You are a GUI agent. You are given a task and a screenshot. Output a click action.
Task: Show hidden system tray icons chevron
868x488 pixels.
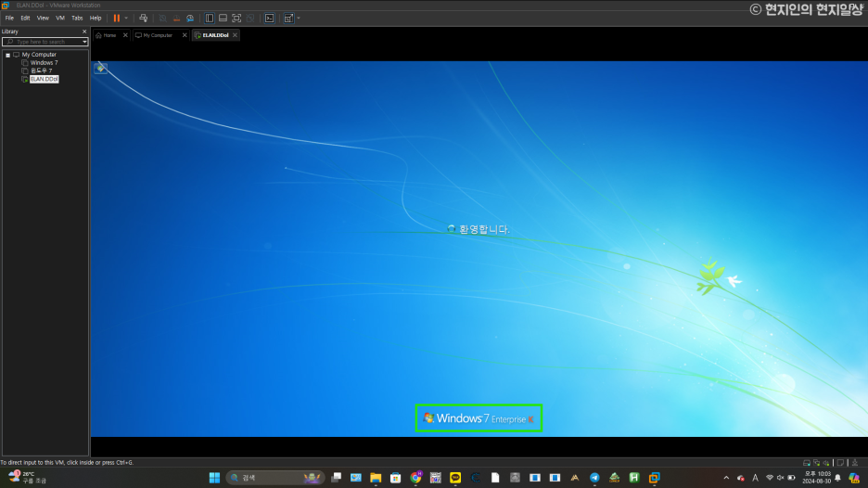[x=726, y=478]
